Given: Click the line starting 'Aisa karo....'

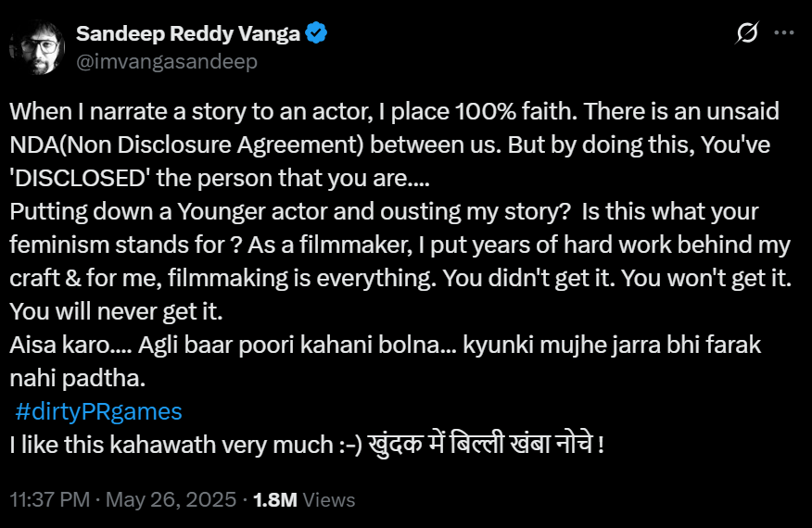Looking at the screenshot, I should pyautogui.click(x=385, y=345).
